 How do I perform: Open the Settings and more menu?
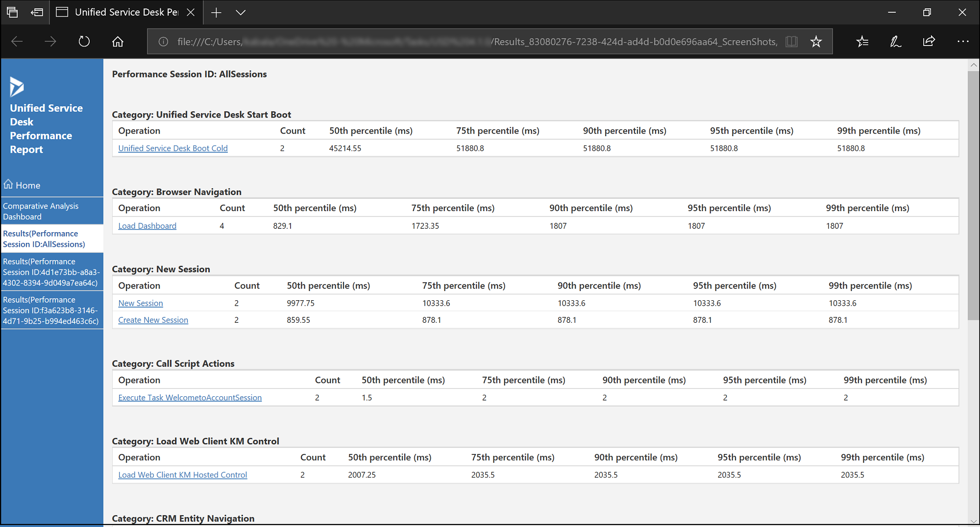963,42
